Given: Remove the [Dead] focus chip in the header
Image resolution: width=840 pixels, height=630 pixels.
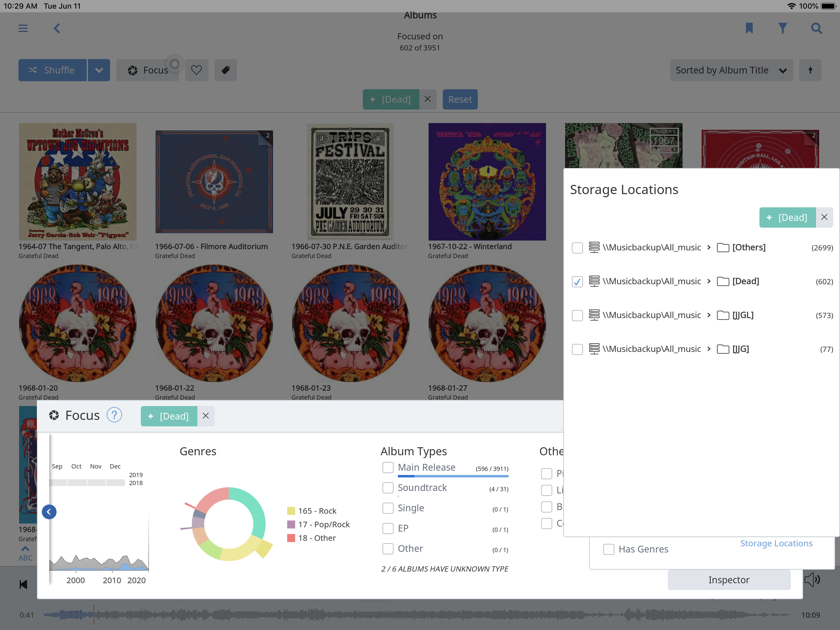Looking at the screenshot, I should point(428,99).
